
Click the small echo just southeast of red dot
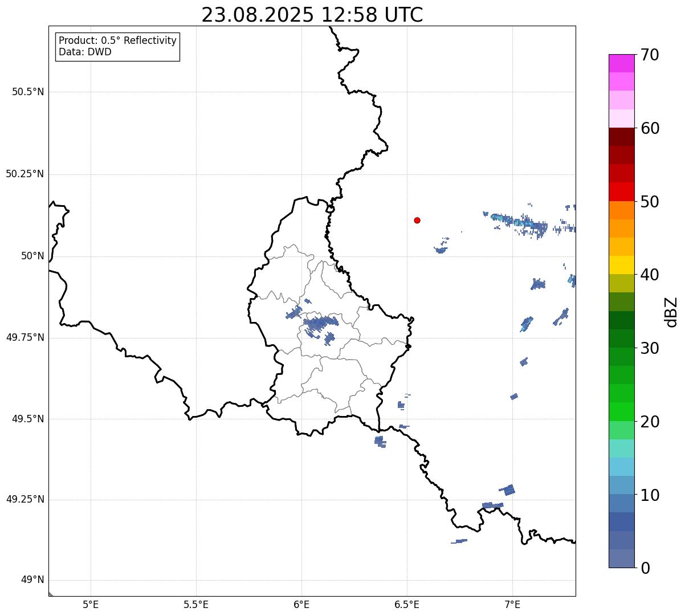point(441,249)
